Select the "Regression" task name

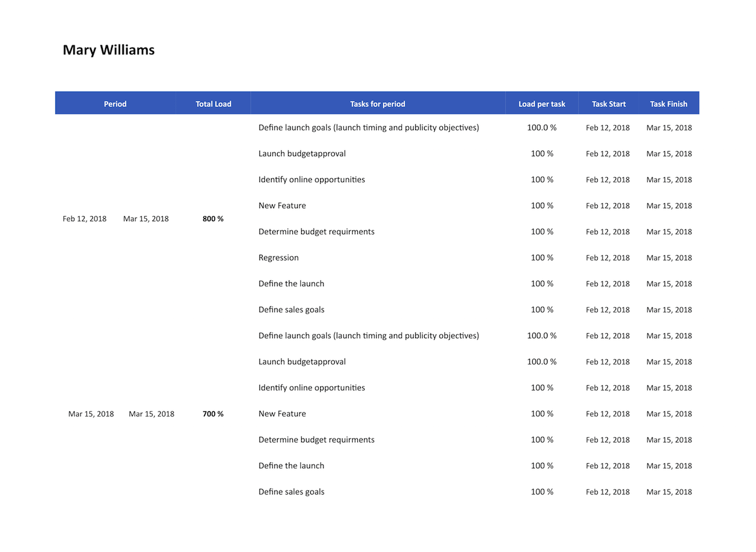point(279,258)
